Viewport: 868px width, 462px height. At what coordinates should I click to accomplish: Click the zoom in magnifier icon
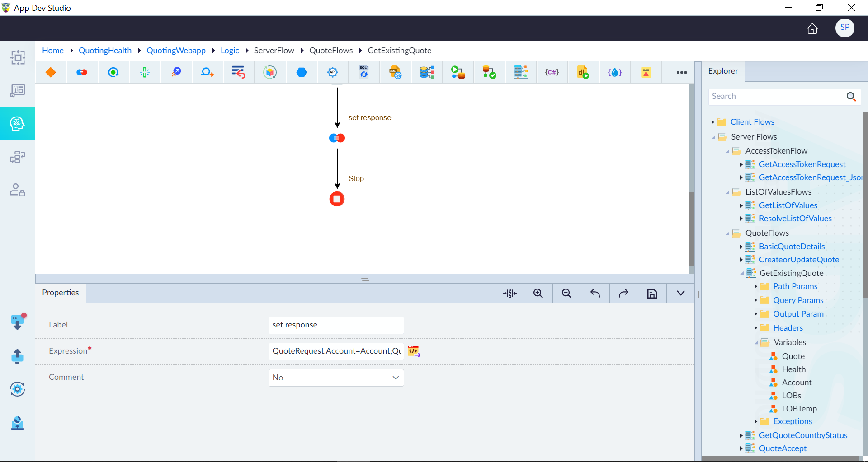(x=538, y=294)
